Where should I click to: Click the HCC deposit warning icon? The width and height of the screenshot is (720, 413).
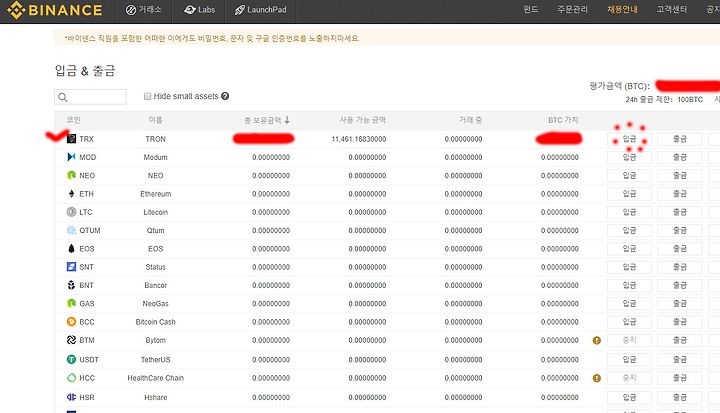(596, 378)
